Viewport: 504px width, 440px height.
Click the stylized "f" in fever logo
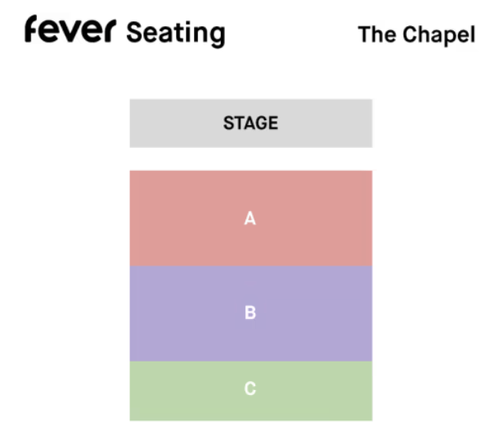click(31, 29)
